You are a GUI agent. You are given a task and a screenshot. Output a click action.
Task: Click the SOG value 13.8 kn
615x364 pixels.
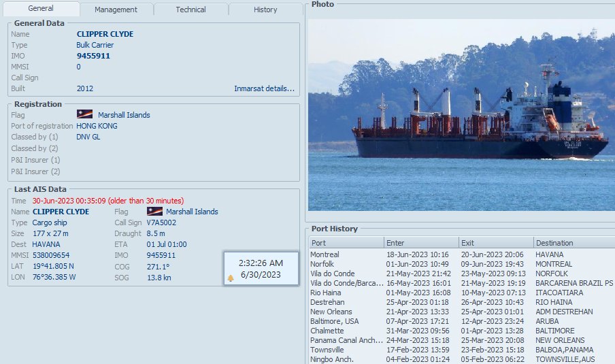coord(159,278)
